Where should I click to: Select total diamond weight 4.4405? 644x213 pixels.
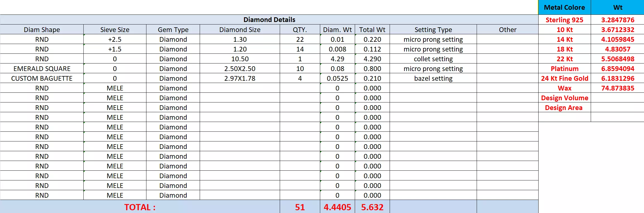click(337, 207)
